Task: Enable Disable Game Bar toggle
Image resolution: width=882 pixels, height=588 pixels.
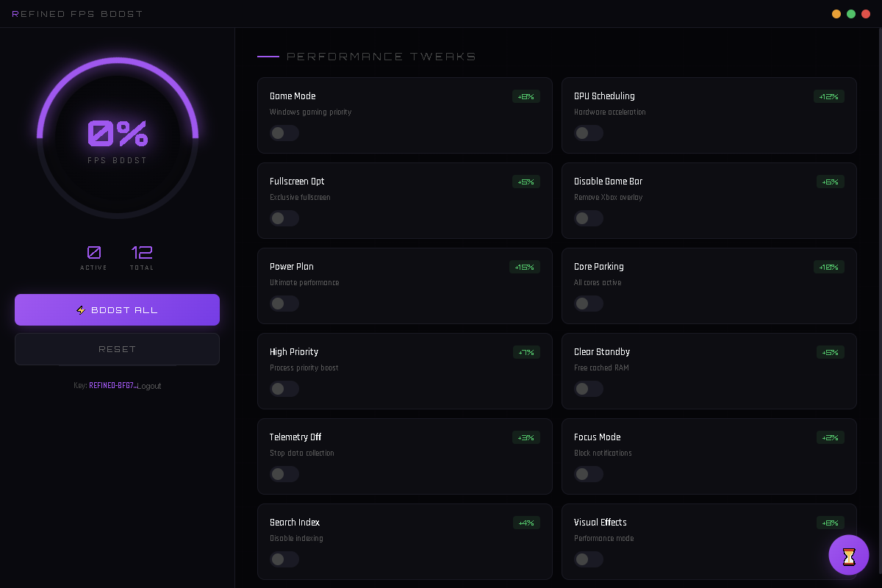Action: (589, 218)
